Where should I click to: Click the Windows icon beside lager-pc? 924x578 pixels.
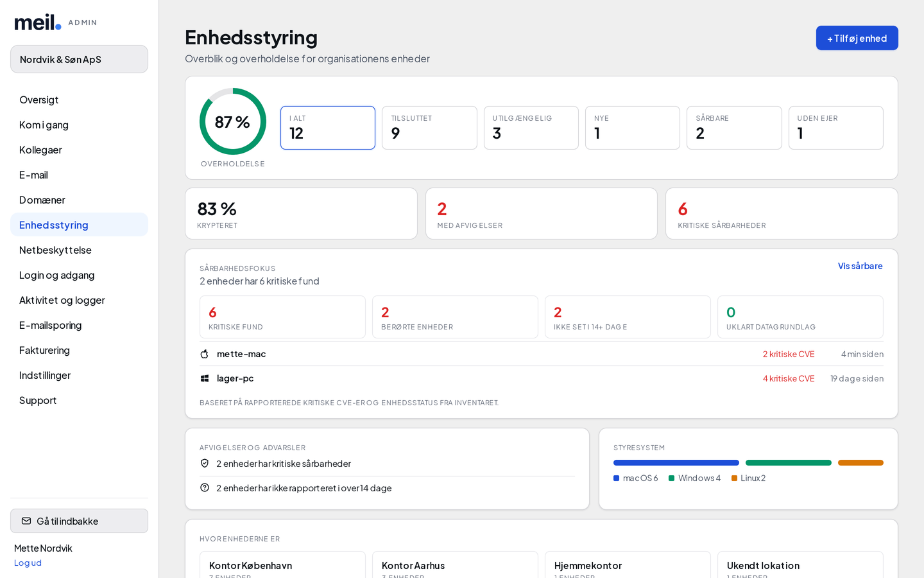(205, 378)
